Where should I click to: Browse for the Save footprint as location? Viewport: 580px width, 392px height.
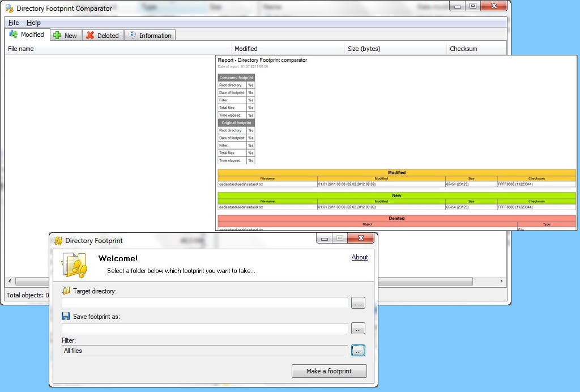[x=358, y=329]
